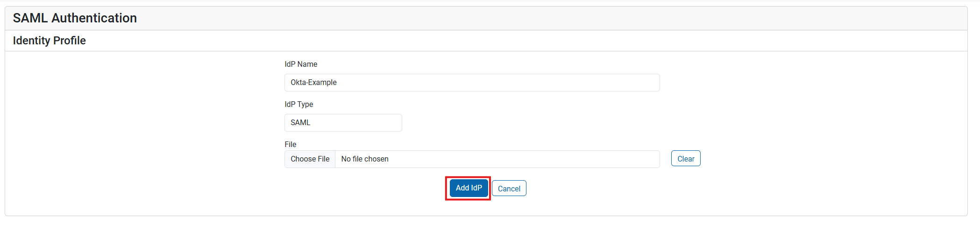
Task: Click the 'IdP Name' field label
Action: click(301, 64)
